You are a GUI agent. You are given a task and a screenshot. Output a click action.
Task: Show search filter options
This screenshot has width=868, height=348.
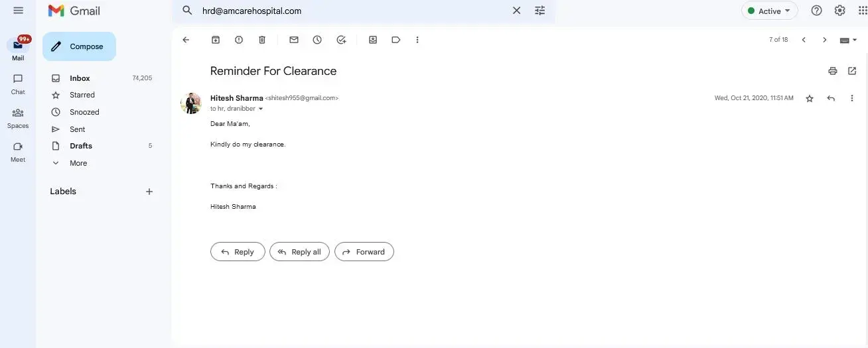pyautogui.click(x=540, y=11)
